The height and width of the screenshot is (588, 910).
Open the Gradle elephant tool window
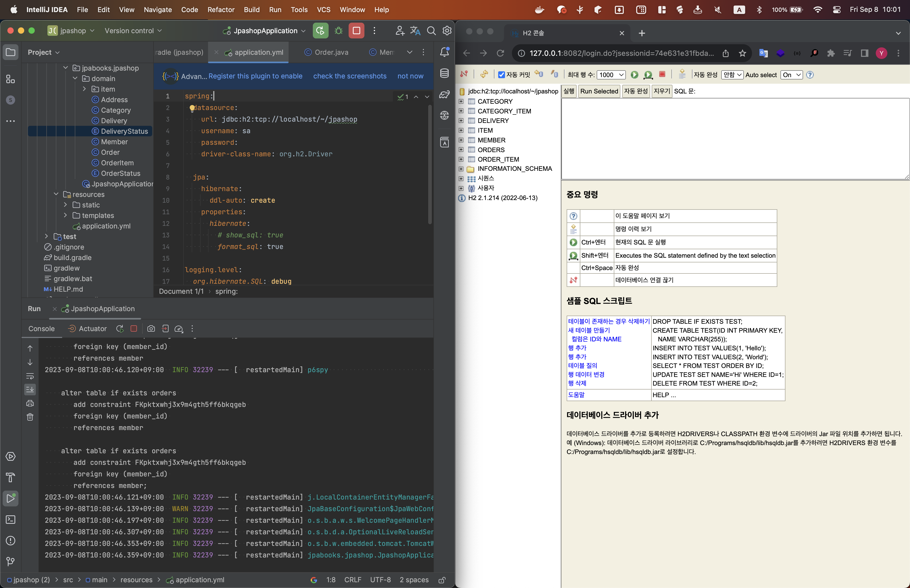[444, 94]
